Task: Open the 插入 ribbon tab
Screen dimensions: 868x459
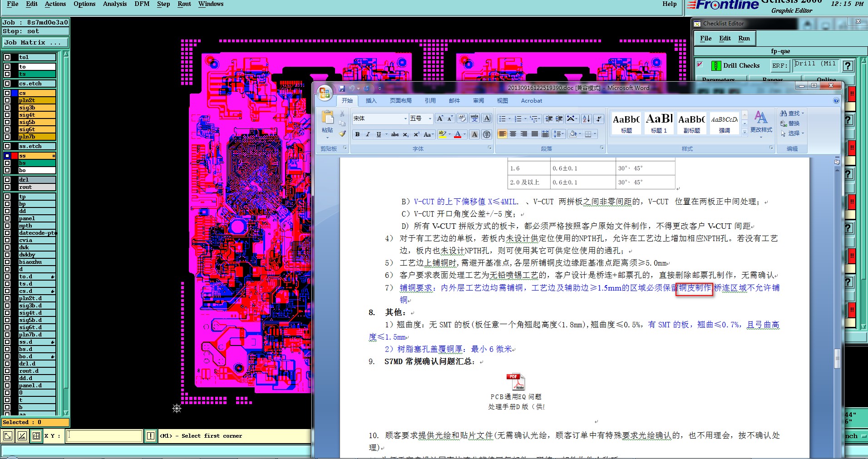Action: tap(371, 101)
